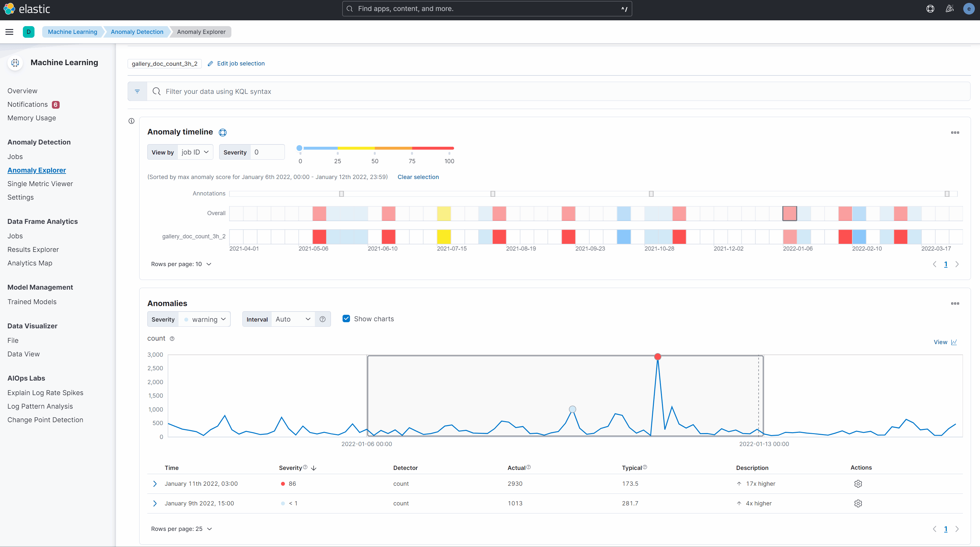Open the newsfeed celebration icon

pyautogui.click(x=950, y=9)
